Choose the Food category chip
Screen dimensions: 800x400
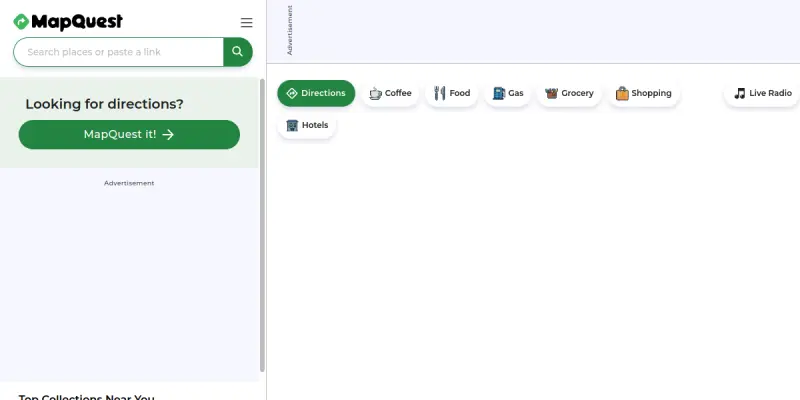(452, 93)
